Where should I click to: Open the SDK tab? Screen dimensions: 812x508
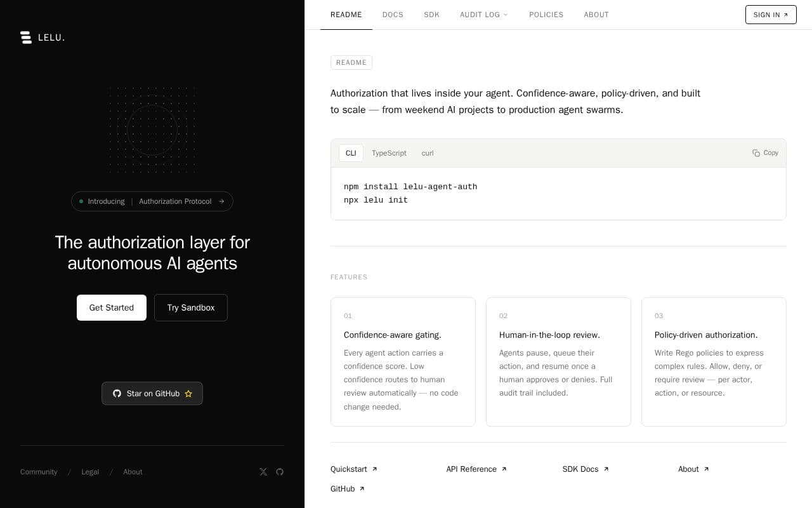pyautogui.click(x=431, y=15)
